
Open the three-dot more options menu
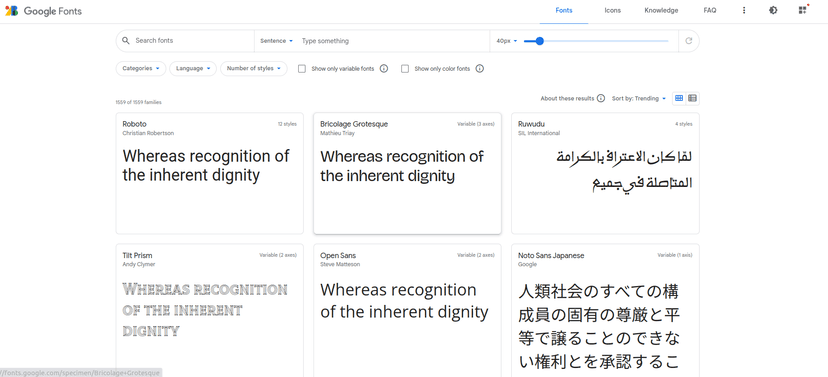coord(744,11)
